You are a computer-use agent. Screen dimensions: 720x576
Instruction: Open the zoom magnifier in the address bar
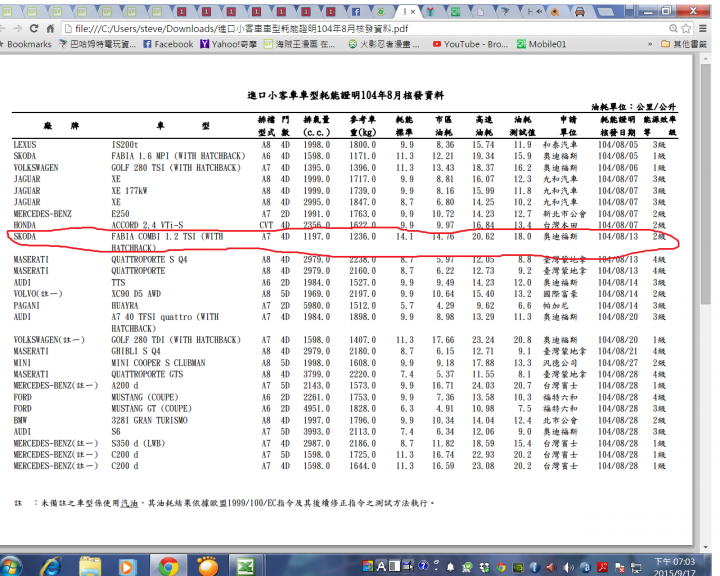click(x=673, y=28)
